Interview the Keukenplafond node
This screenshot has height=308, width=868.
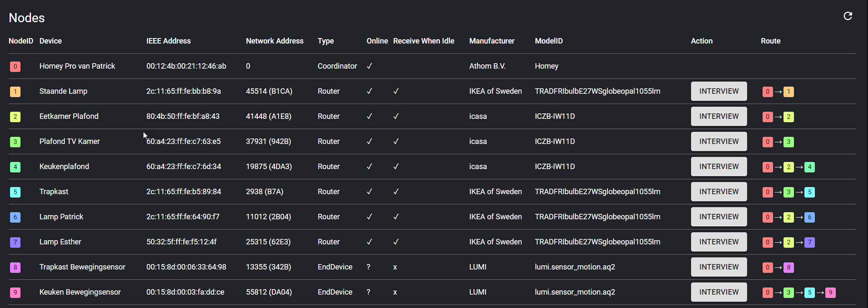[719, 167]
